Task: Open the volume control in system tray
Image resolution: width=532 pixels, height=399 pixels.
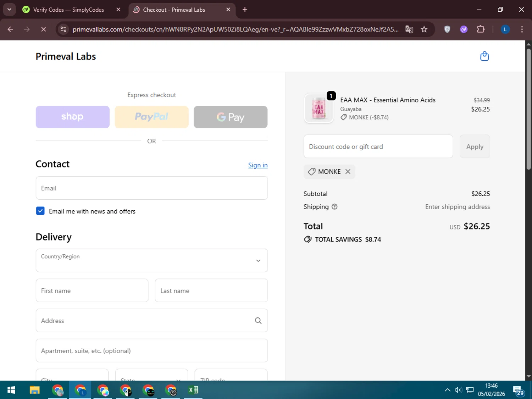Action: pyautogui.click(x=458, y=390)
